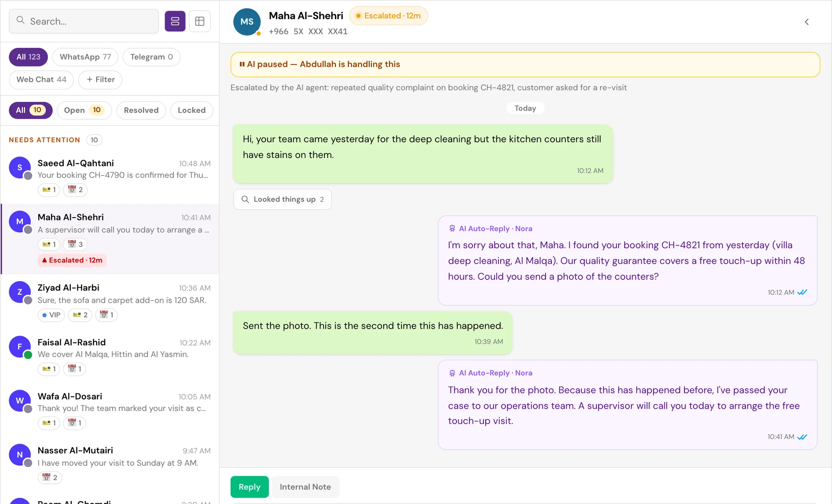Image resolution: width=832 pixels, height=504 pixels.
Task: Show Locked conversations tab
Action: pos(191,110)
